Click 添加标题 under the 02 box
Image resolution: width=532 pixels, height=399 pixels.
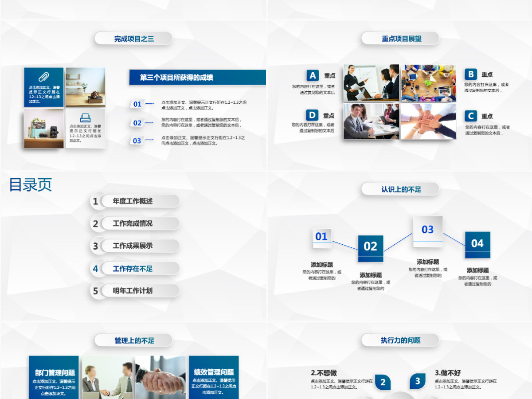(x=371, y=275)
